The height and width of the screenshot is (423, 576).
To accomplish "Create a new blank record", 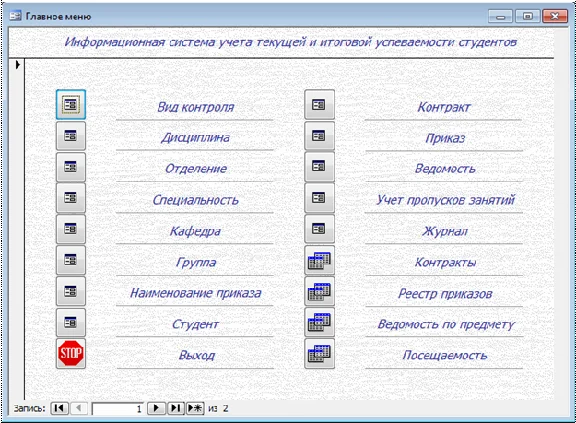I will click(x=195, y=408).
